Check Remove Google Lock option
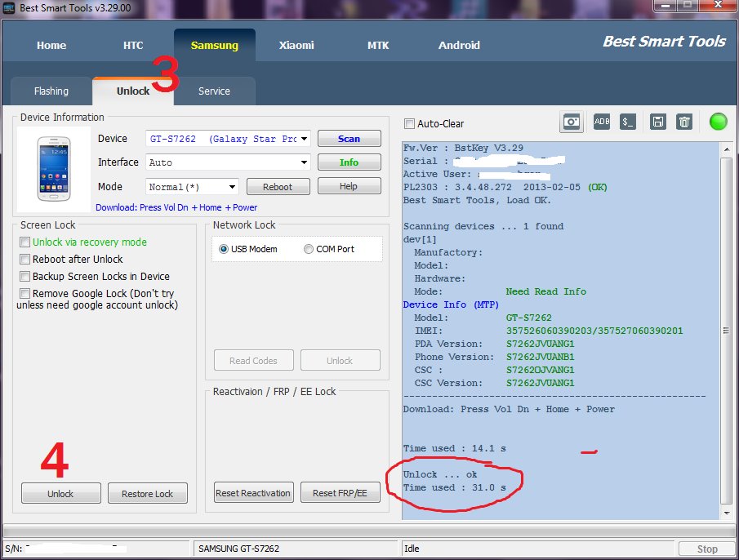This screenshot has width=739, height=560. click(x=24, y=293)
